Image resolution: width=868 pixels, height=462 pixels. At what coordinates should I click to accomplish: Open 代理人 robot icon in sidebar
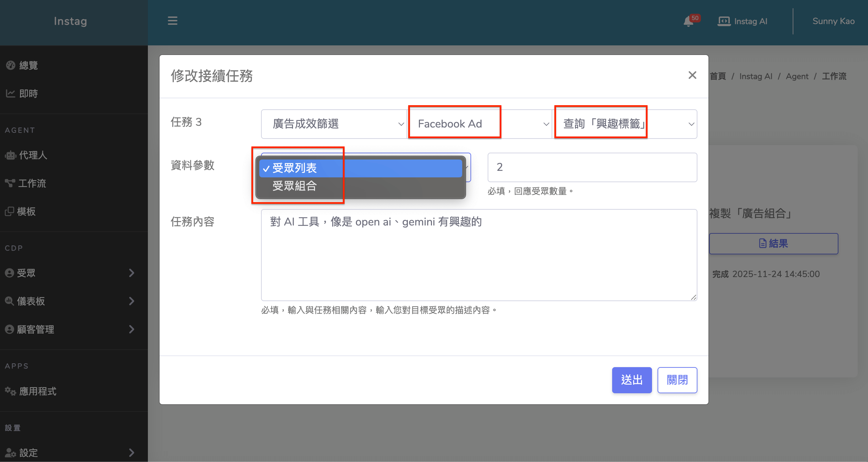pyautogui.click(x=11, y=155)
